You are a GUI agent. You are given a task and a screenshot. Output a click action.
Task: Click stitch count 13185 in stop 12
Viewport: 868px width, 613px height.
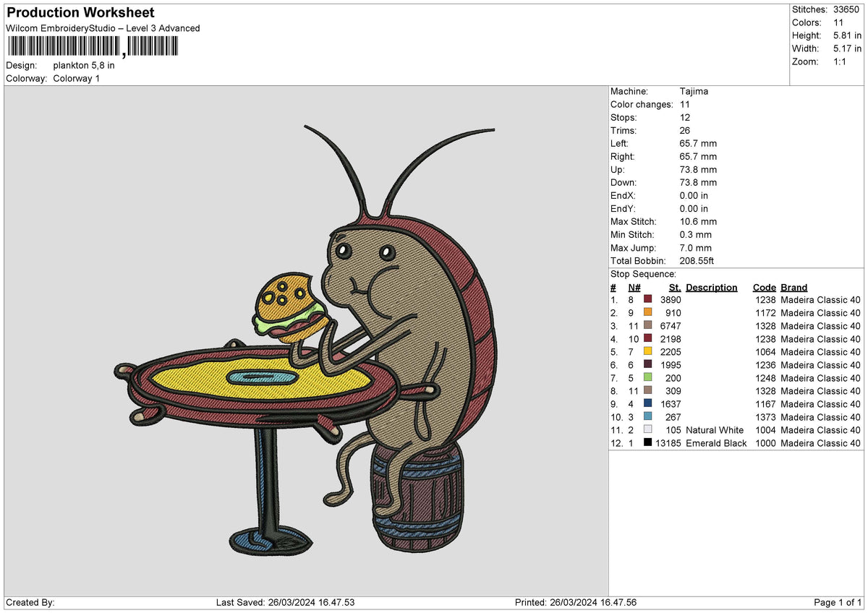668,443
